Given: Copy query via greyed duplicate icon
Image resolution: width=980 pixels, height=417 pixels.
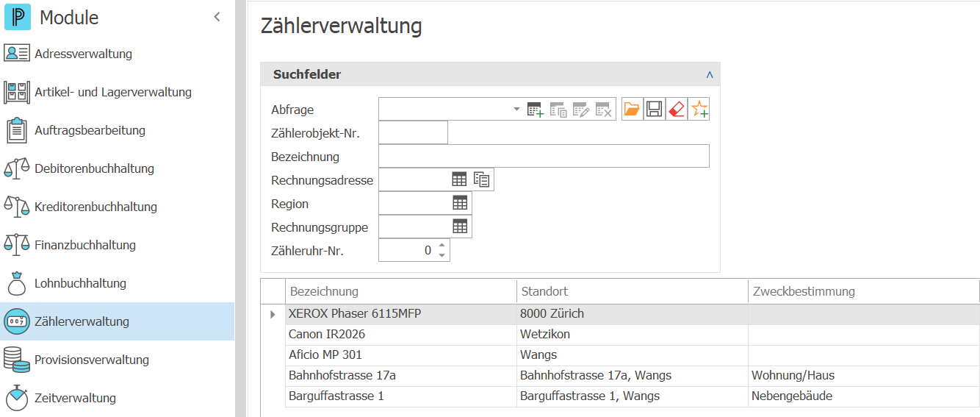Looking at the screenshot, I should [558, 110].
